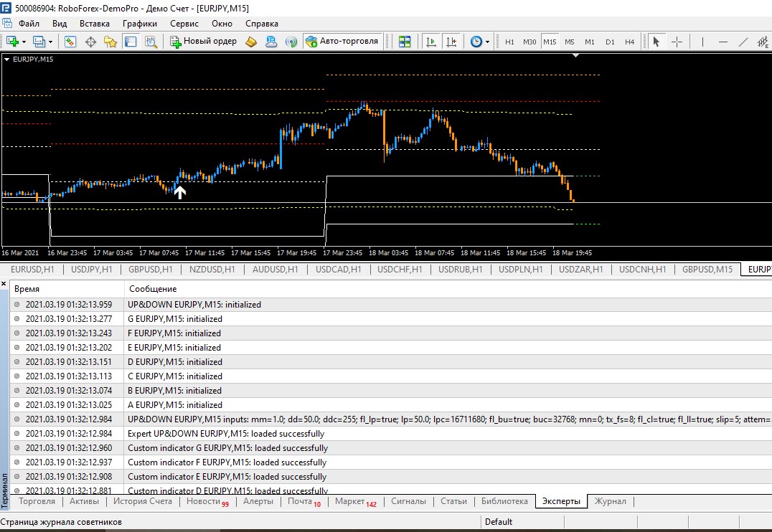Switch timeframe to M1

590,42
